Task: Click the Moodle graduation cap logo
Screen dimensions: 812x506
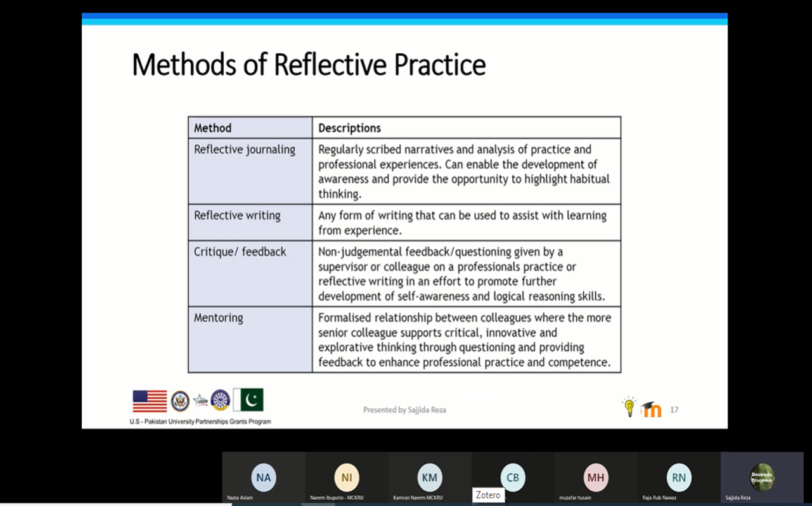Action: pyautogui.click(x=651, y=409)
